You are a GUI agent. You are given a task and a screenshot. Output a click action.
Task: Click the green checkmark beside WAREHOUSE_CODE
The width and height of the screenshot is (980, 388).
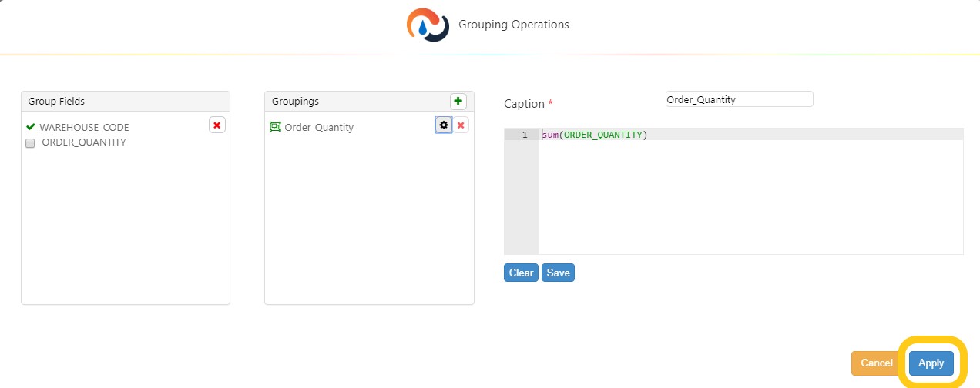31,127
